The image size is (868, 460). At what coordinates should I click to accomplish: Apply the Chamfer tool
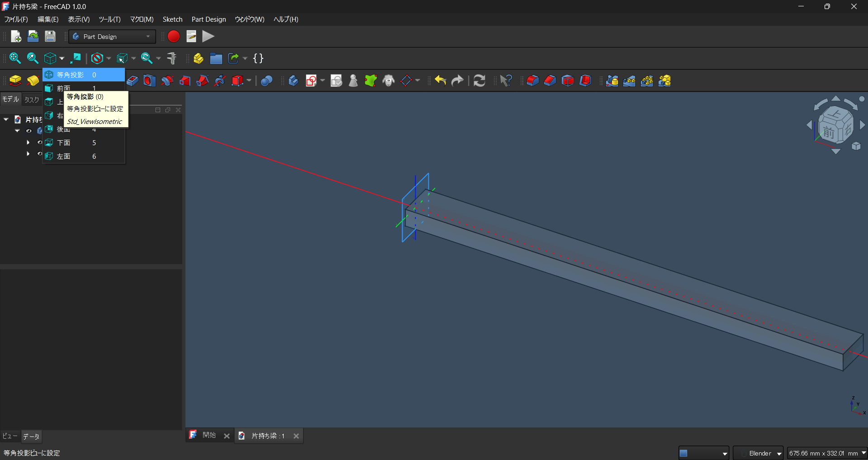(x=550, y=81)
